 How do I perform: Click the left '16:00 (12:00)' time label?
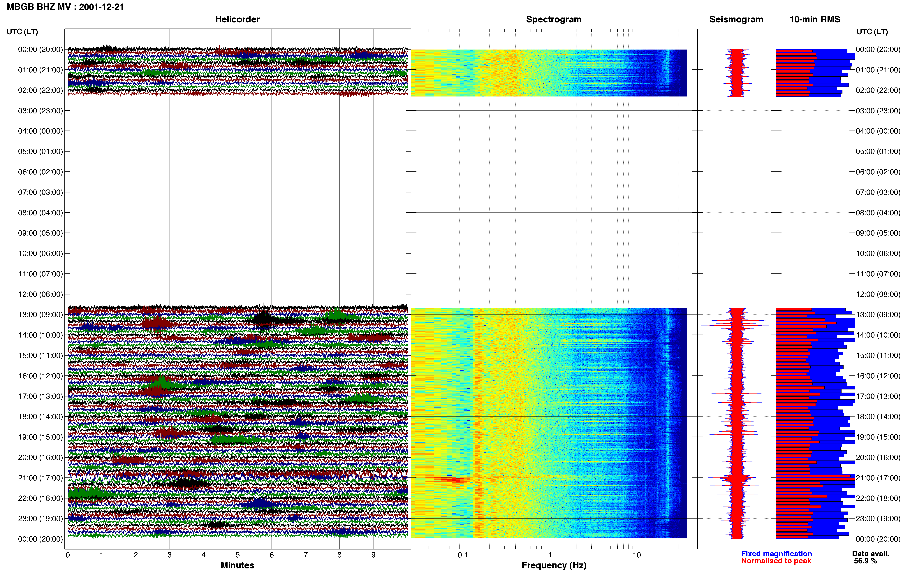41,376
